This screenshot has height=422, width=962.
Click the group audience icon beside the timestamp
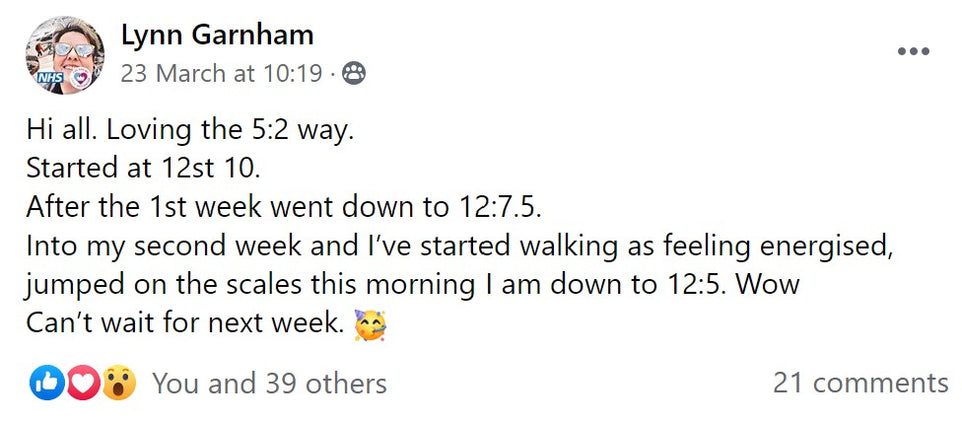click(354, 73)
